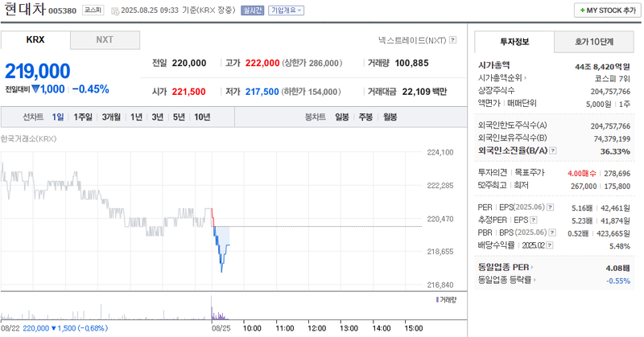Select the 3년 line chart period

pos(157,117)
